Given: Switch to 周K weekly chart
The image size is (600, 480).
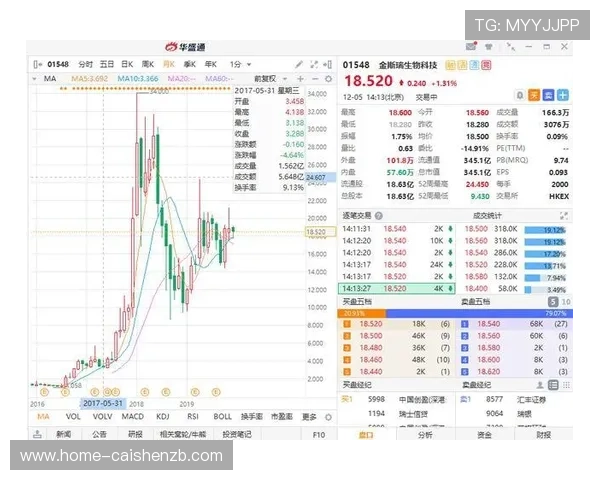Looking at the screenshot, I should (148, 64).
